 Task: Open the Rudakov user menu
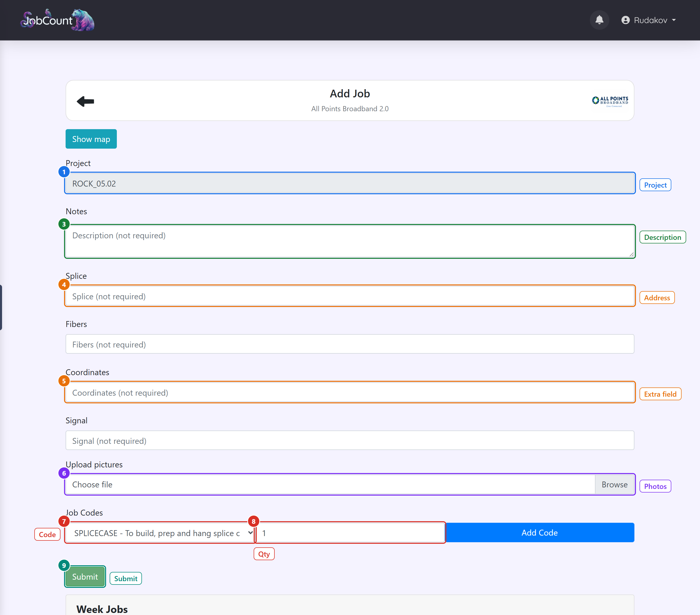point(649,20)
